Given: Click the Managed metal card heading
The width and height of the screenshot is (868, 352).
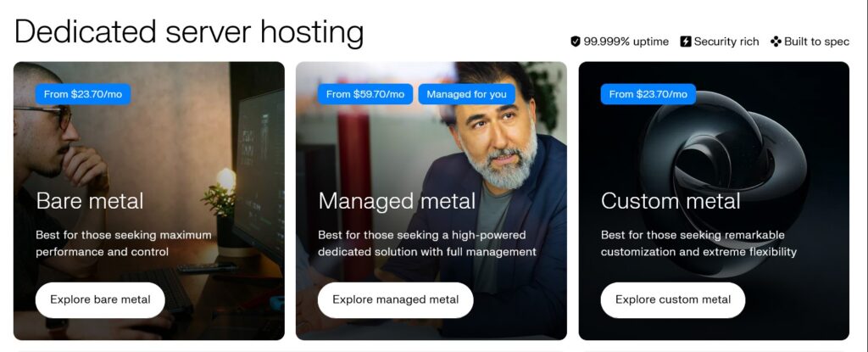Looking at the screenshot, I should [397, 201].
